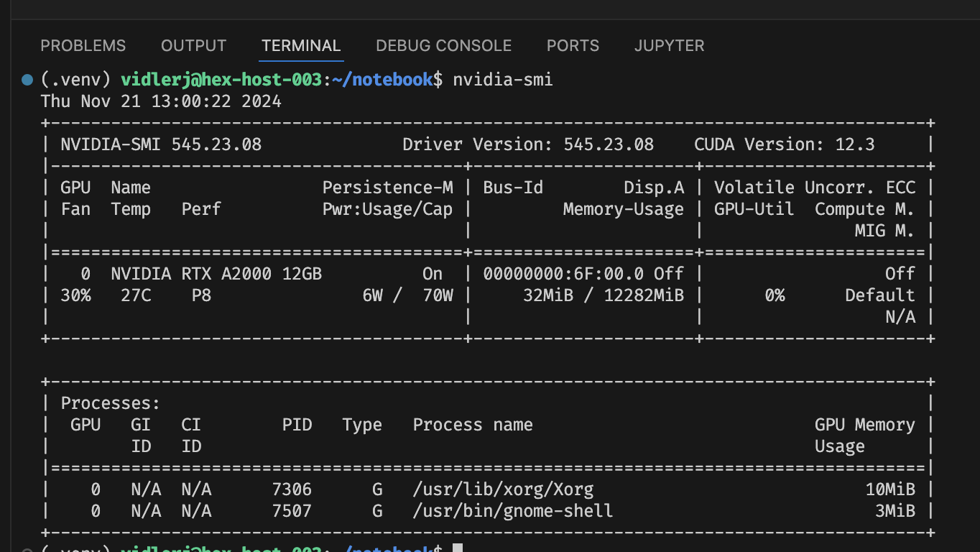Click the /usr/lib/xorg/Xorg process name

(503, 489)
